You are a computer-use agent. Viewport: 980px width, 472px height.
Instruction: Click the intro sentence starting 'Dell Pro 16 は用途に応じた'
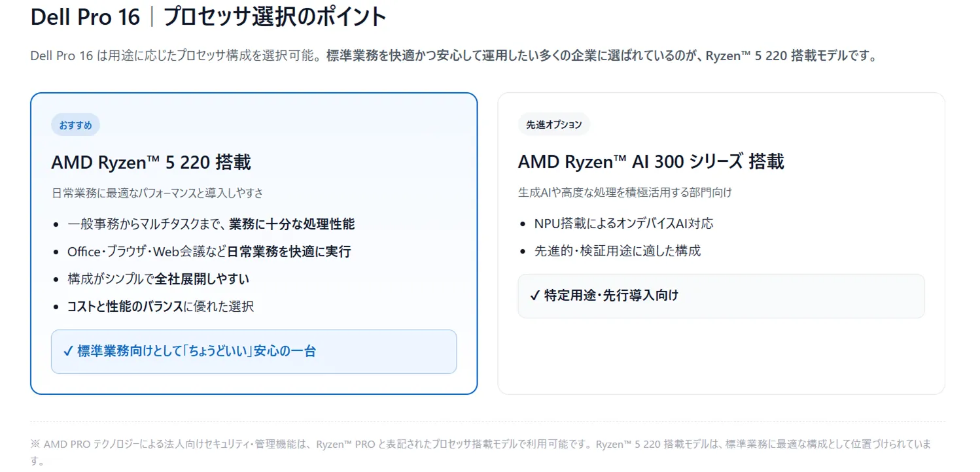(x=453, y=56)
